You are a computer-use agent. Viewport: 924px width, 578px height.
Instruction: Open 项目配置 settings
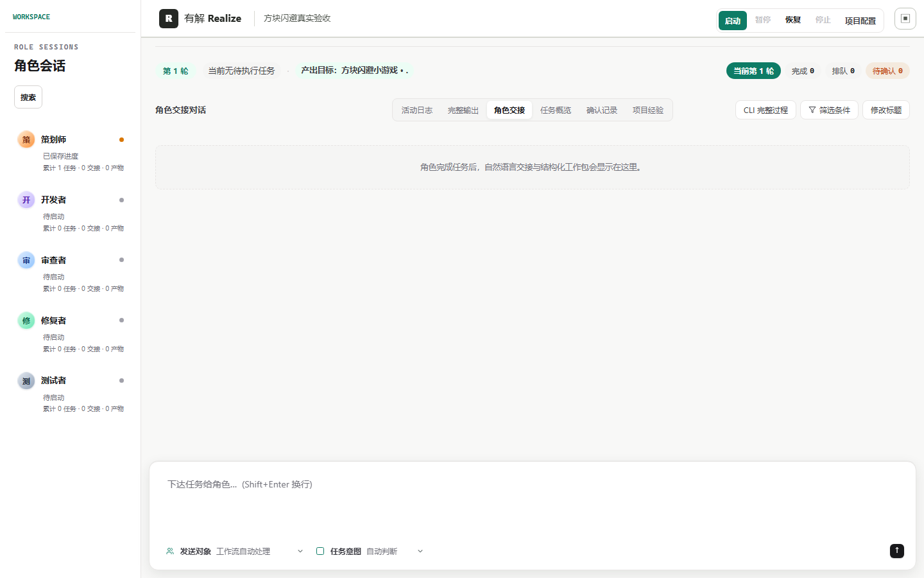860,21
